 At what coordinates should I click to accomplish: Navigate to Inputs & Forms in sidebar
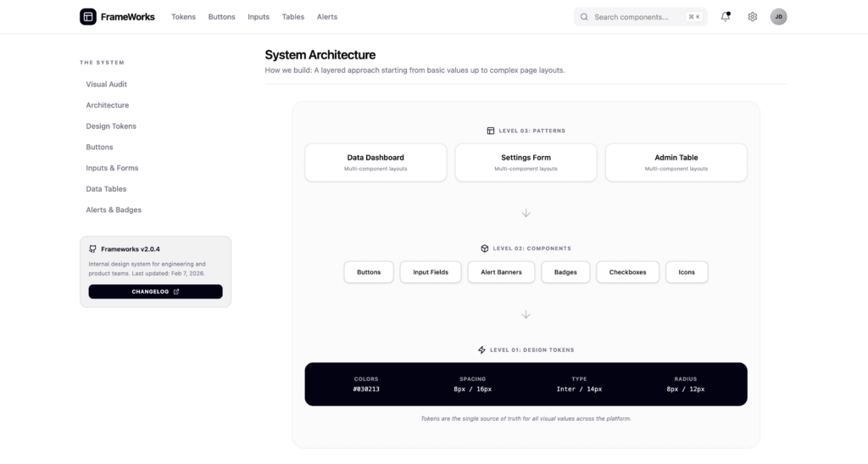coord(112,168)
